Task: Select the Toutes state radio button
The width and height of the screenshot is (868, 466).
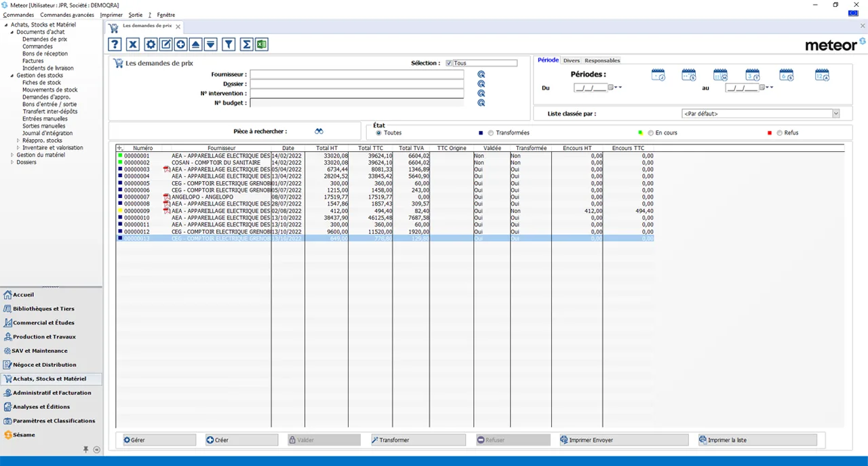Action: coord(378,133)
